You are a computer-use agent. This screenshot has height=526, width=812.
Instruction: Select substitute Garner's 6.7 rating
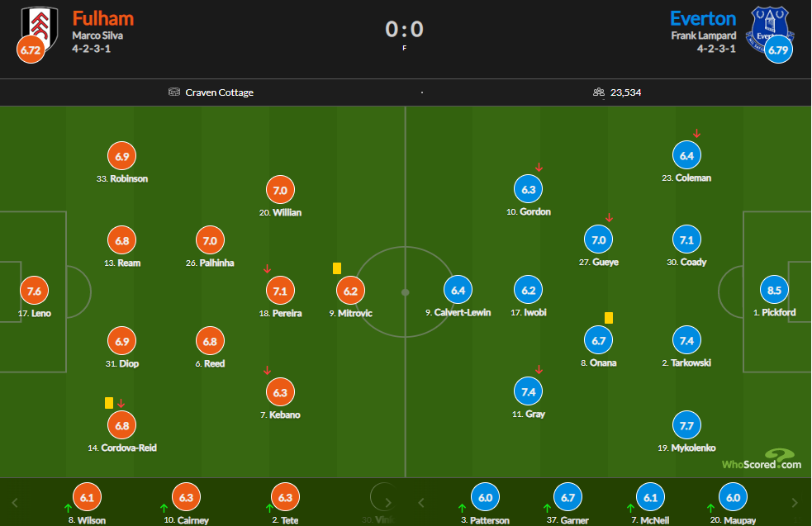[567, 497]
